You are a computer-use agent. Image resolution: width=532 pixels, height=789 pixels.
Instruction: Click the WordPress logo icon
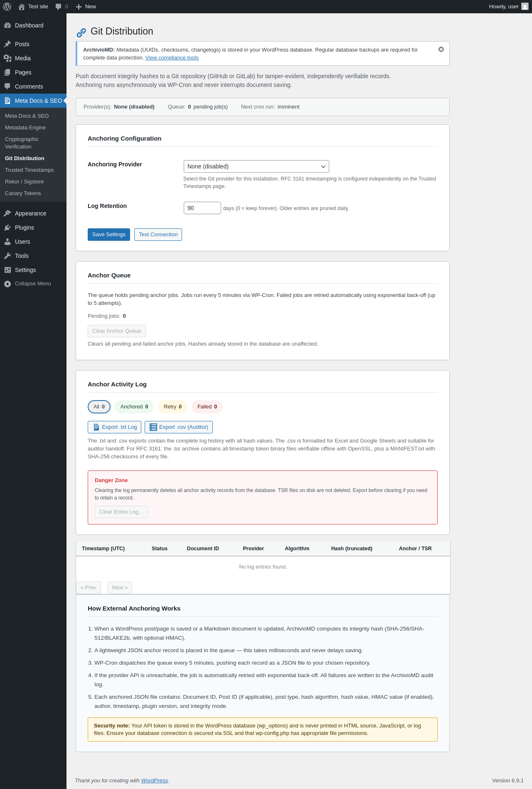coord(7,7)
